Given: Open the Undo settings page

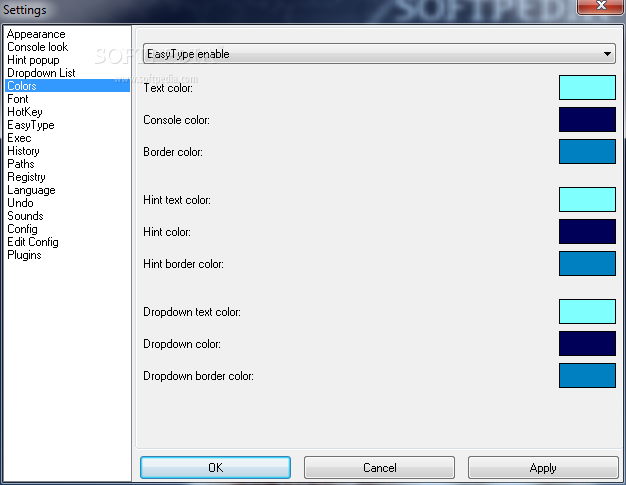Looking at the screenshot, I should 67,203.
